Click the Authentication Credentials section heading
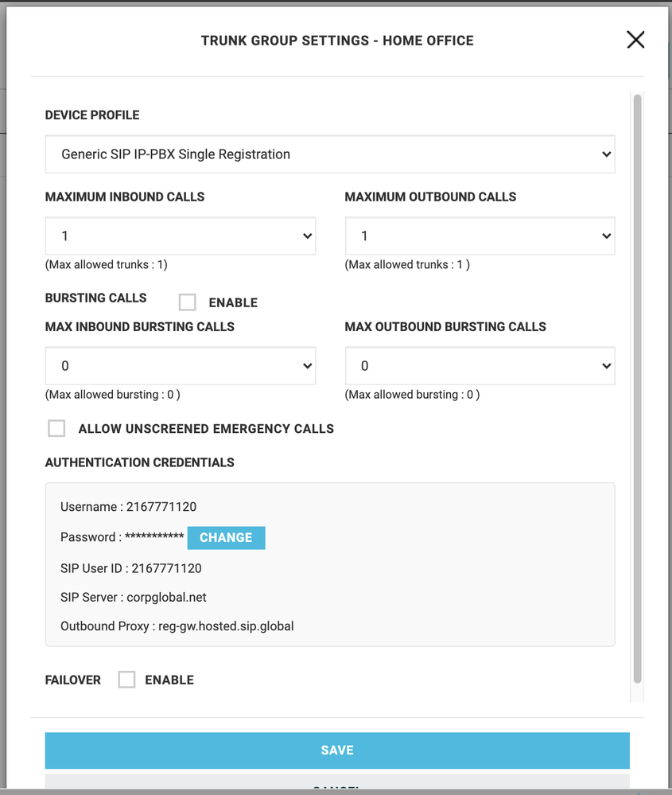This screenshot has height=795, width=672. pos(140,462)
